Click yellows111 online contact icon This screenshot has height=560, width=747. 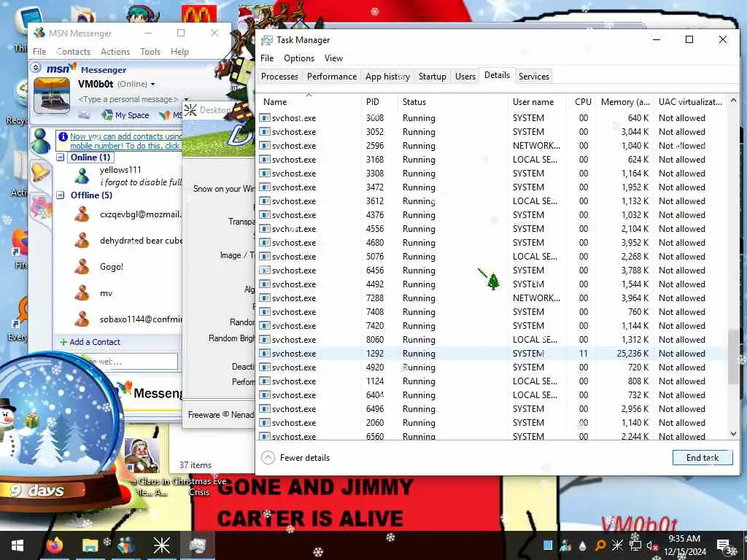(x=82, y=176)
